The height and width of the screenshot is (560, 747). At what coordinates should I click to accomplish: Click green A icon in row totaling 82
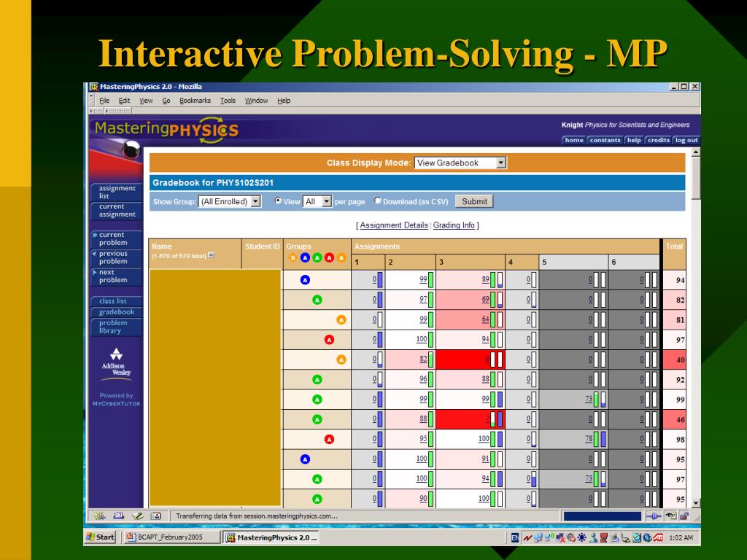(x=317, y=300)
